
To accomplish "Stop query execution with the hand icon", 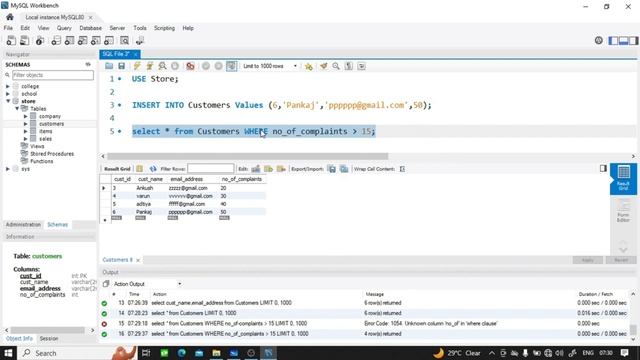I will click(175, 66).
